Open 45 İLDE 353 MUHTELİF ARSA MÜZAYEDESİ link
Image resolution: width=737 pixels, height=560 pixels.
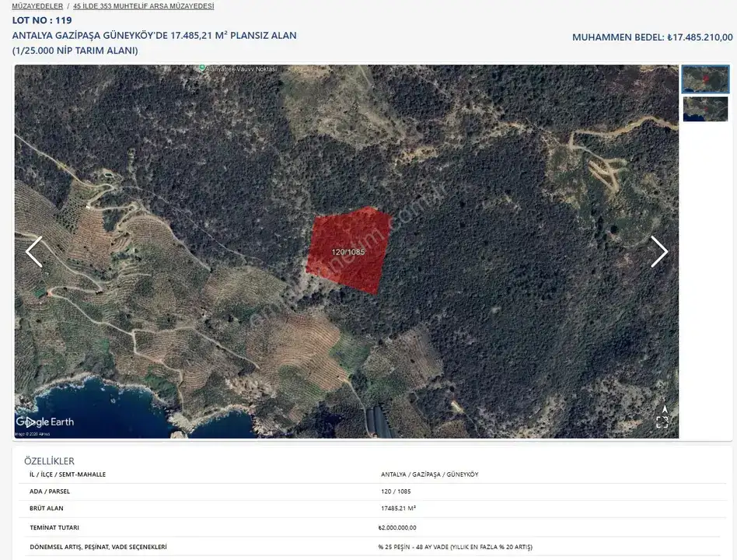coord(143,6)
